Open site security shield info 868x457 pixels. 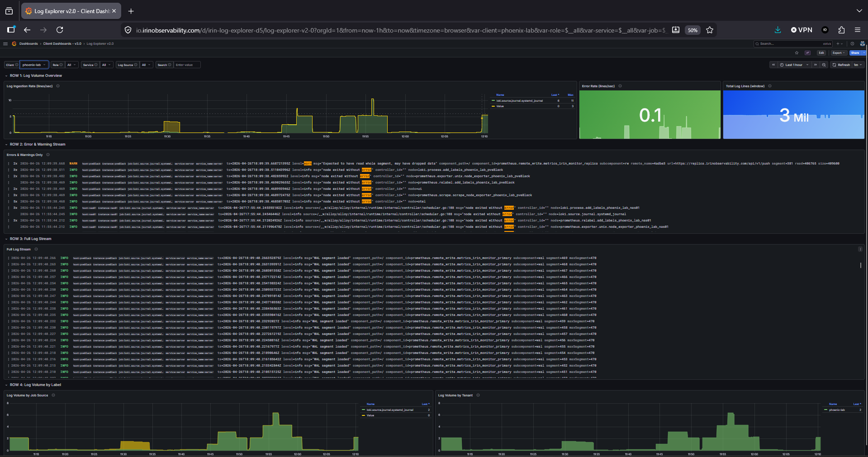coord(128,30)
